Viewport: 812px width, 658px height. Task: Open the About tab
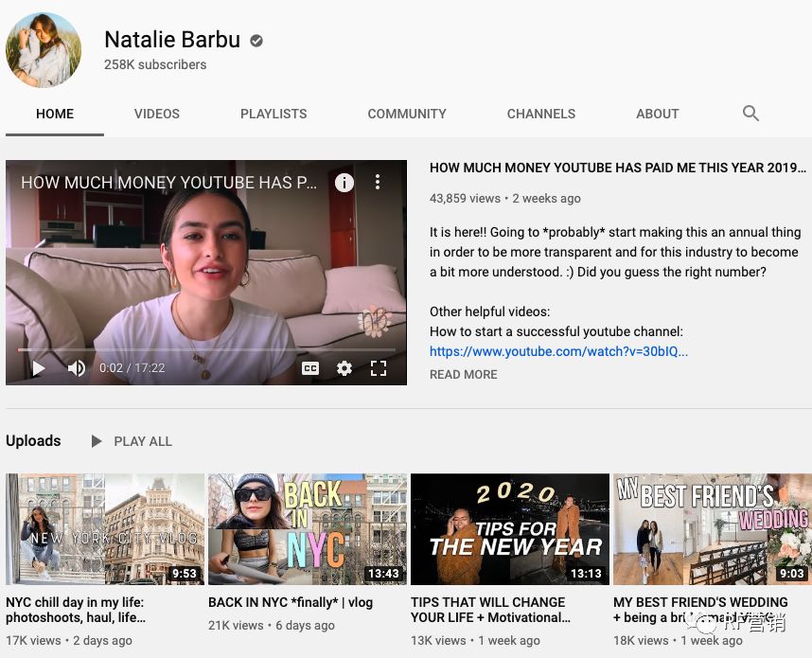point(657,114)
